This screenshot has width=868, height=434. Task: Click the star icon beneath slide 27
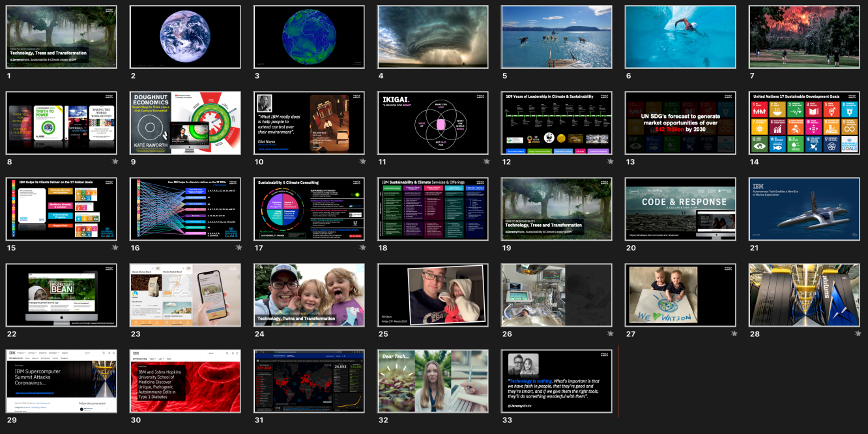point(734,334)
